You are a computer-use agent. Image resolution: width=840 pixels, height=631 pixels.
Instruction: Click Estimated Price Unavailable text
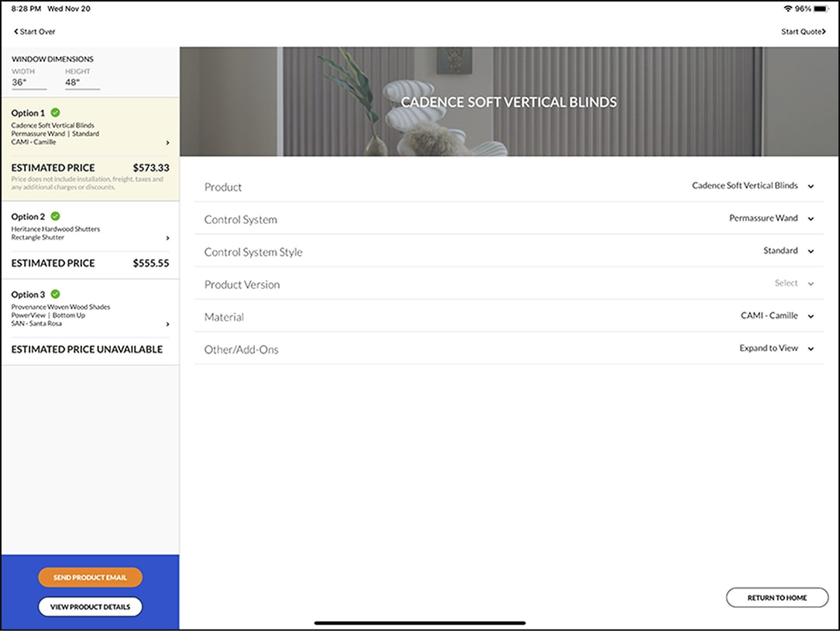87,350
